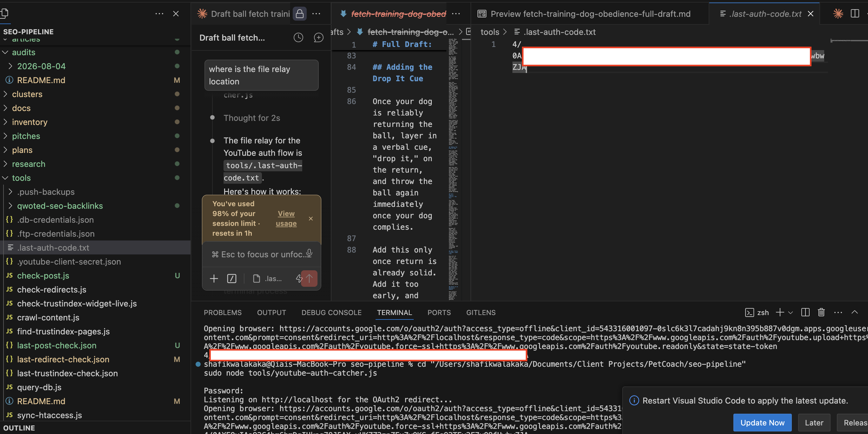The width and height of the screenshot is (868, 434).
Task: Open more actions beside Draft ball fetch tab
Action: coord(317,14)
